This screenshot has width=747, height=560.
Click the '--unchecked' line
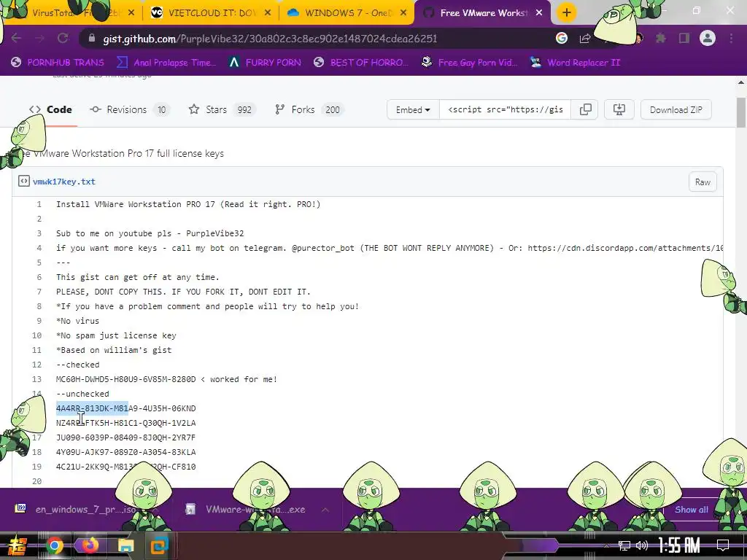pos(82,394)
